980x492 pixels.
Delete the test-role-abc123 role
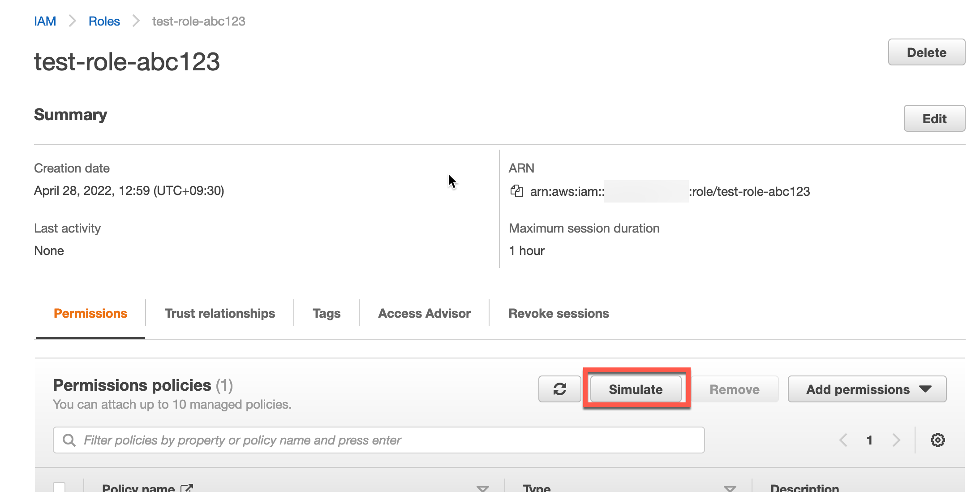926,52
